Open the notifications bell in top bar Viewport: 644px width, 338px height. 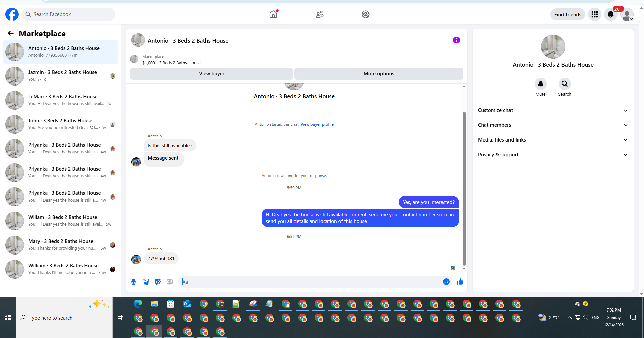click(611, 14)
